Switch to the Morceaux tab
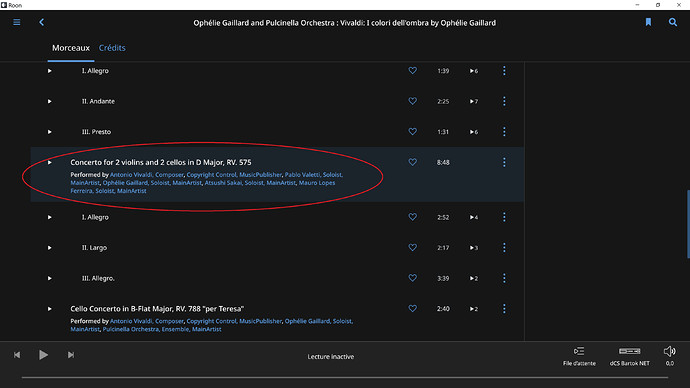The height and width of the screenshot is (388, 690). click(71, 48)
